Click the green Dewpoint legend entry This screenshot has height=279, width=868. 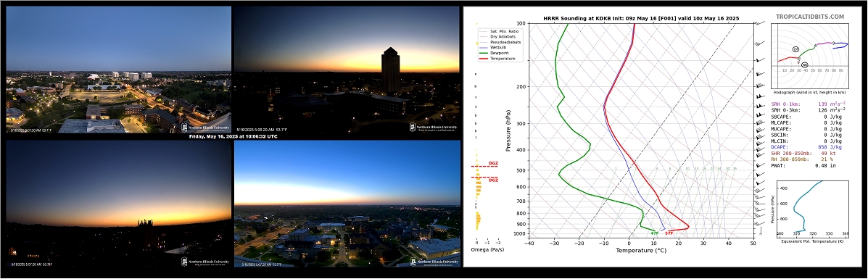point(497,53)
